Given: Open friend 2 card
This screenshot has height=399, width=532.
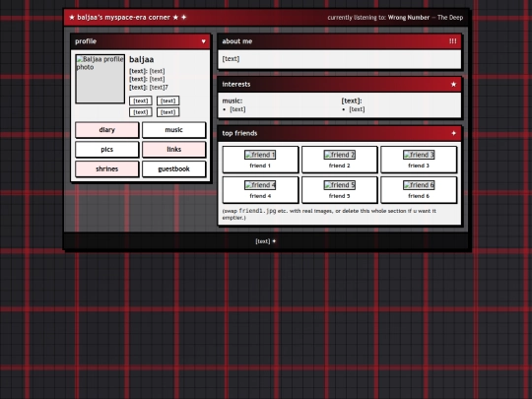Looking at the screenshot, I should [339, 160].
